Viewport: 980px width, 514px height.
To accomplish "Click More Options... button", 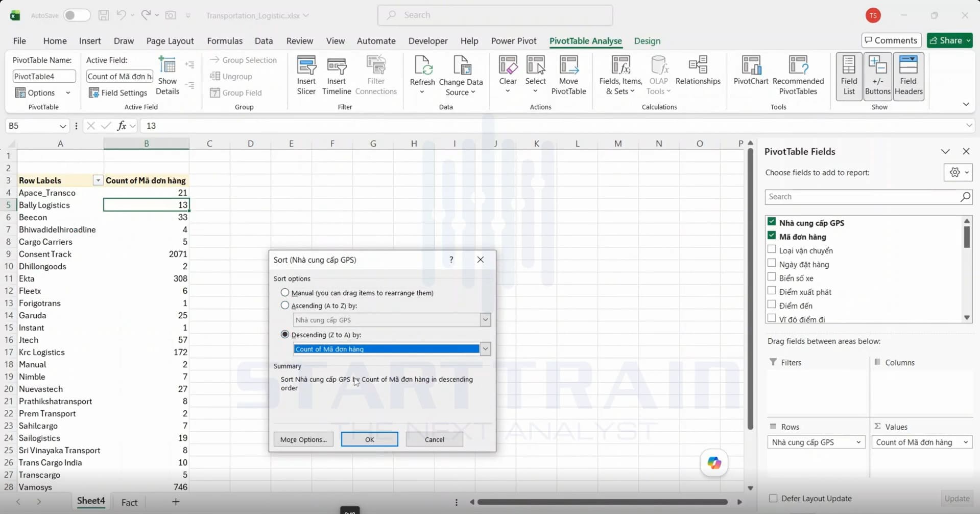I will pyautogui.click(x=303, y=439).
